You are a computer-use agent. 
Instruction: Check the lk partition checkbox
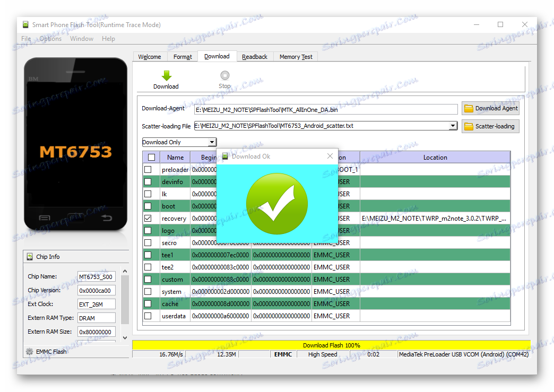(x=148, y=194)
